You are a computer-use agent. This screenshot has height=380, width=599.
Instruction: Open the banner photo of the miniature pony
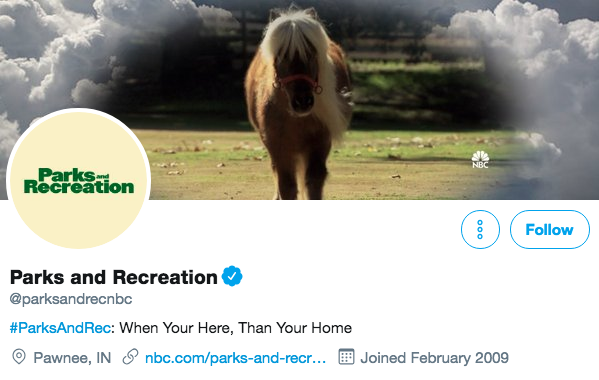[x=300, y=100]
